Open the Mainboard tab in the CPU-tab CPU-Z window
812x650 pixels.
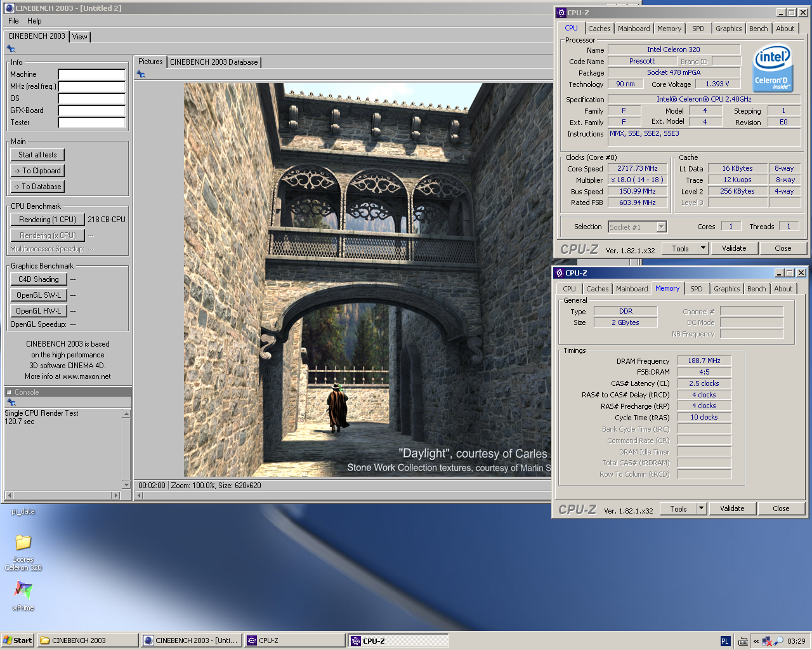click(634, 29)
